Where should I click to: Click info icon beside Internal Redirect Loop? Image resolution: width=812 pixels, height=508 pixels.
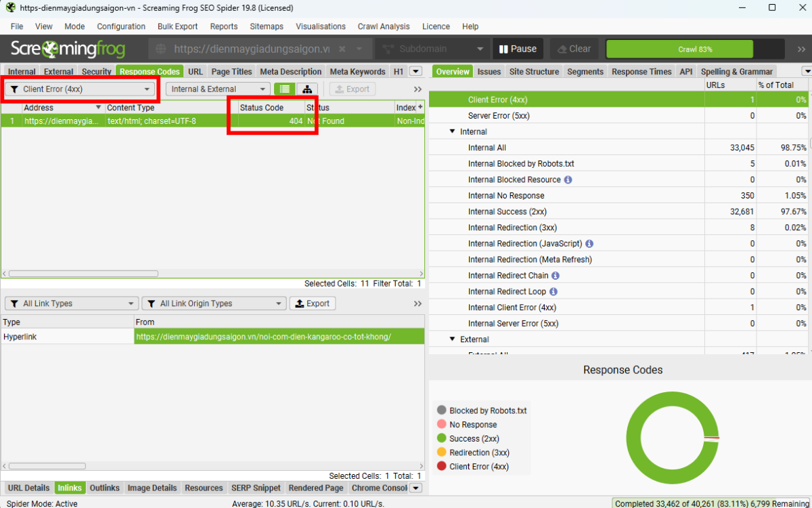pos(553,292)
